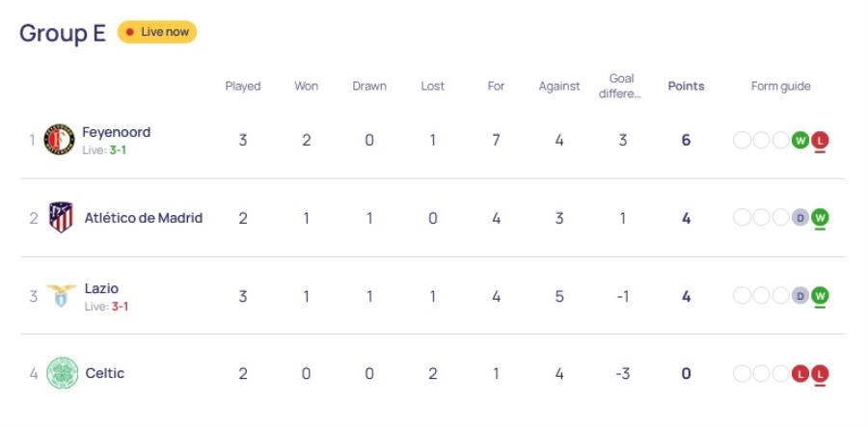The image size is (868, 429).
Task: Click Feyenoord's green W form badge
Action: click(800, 141)
